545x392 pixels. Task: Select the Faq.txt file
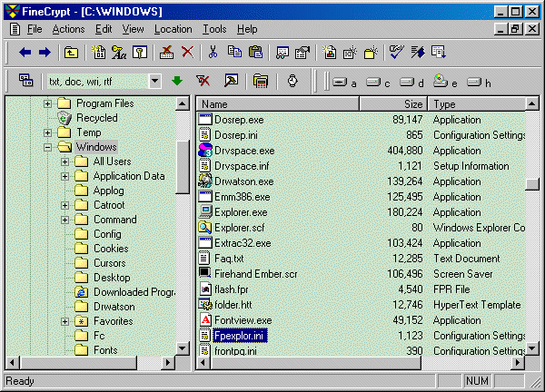pyautogui.click(x=229, y=259)
